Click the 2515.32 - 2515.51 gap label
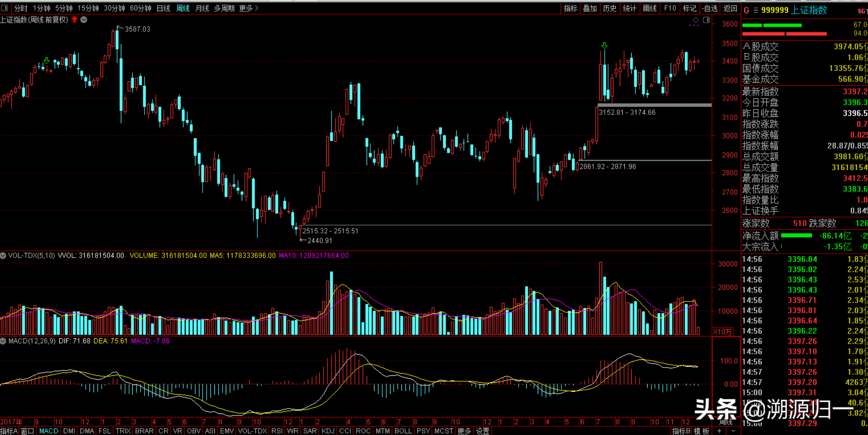 [330, 231]
